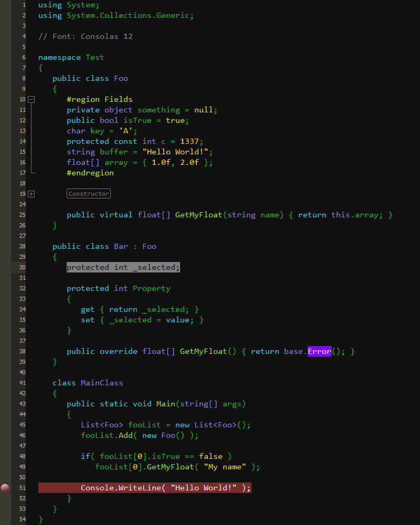Click the Property identifier on line 32
Screen dimensions: 420x525
tap(151, 288)
